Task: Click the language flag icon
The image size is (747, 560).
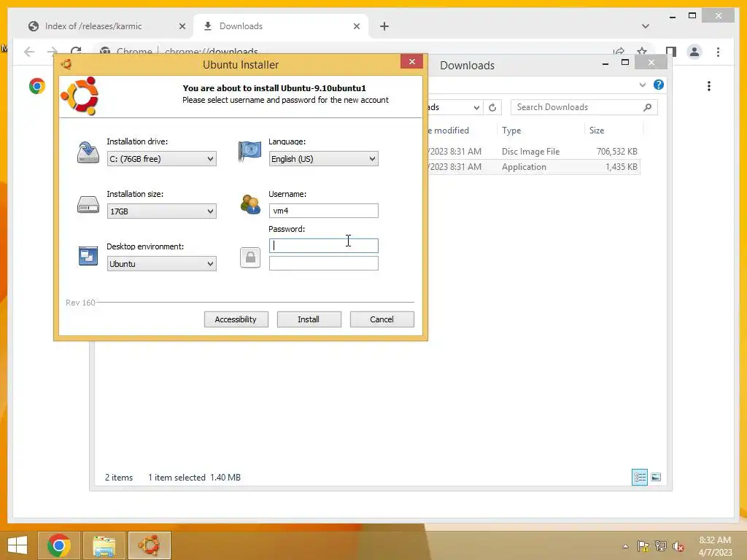Action: tap(250, 152)
